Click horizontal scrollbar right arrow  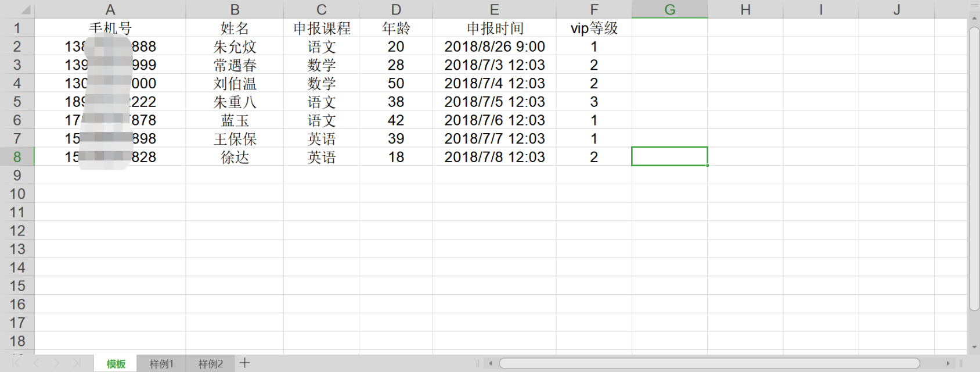948,363
